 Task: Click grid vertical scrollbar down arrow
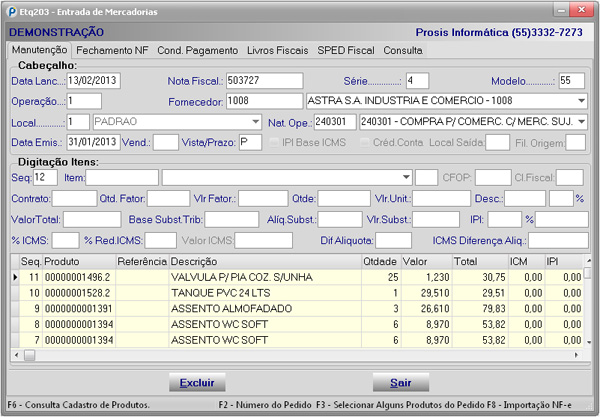(588, 342)
